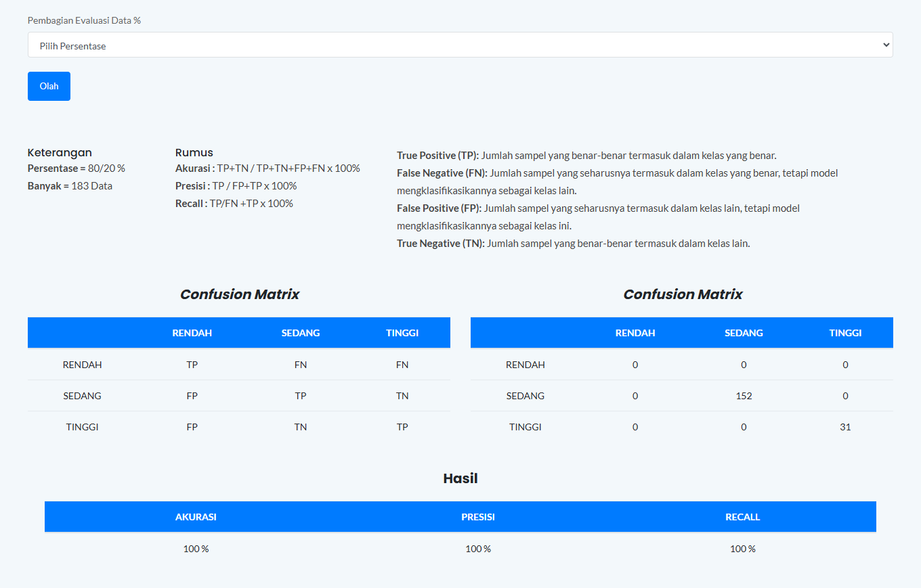Click the 100 % value under PRESISI
921x588 pixels.
click(478, 549)
